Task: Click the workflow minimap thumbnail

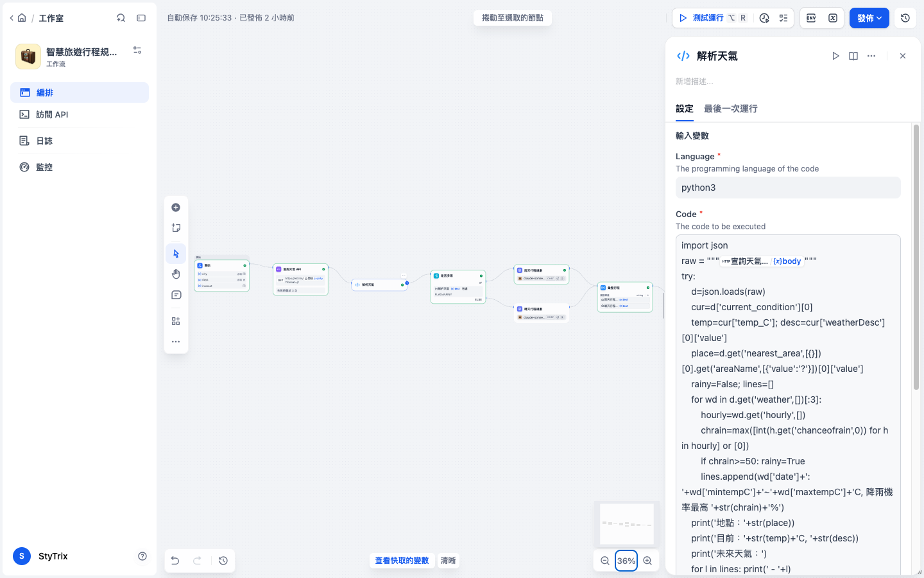Action: pos(627,523)
